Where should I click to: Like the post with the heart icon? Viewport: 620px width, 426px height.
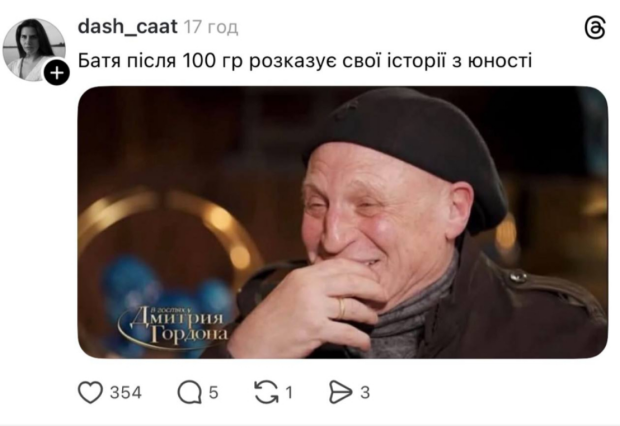click(x=90, y=392)
